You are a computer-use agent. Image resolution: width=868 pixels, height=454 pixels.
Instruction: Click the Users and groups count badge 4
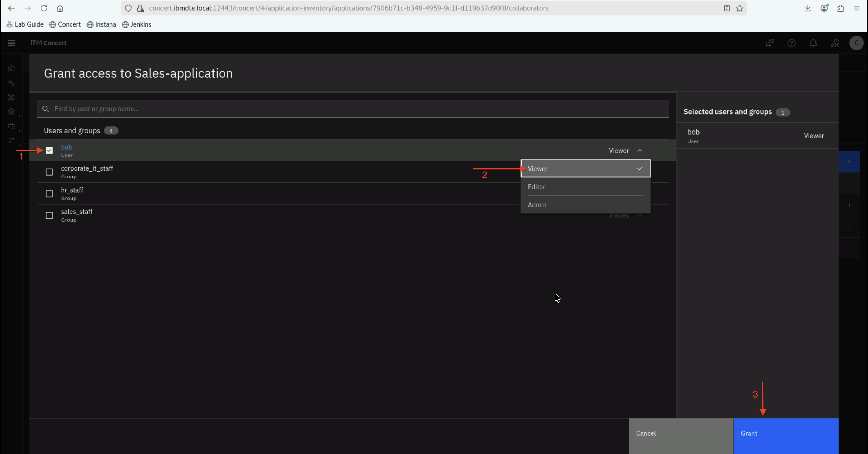coord(111,131)
